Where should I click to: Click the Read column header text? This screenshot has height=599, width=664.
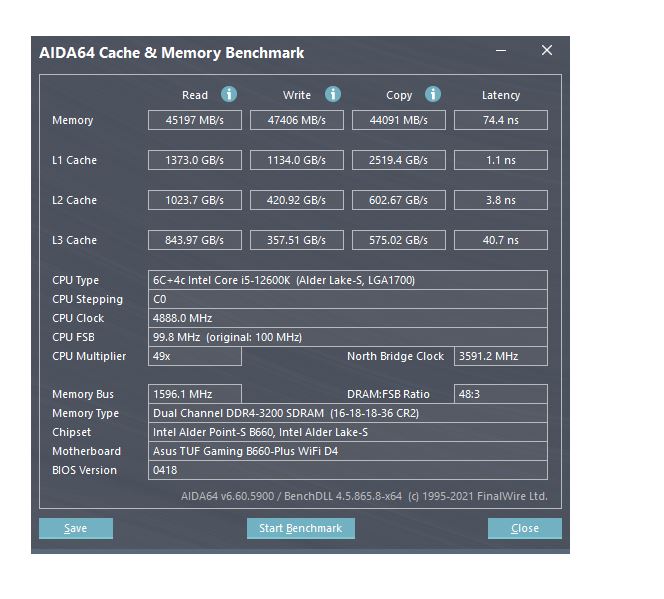pos(195,95)
